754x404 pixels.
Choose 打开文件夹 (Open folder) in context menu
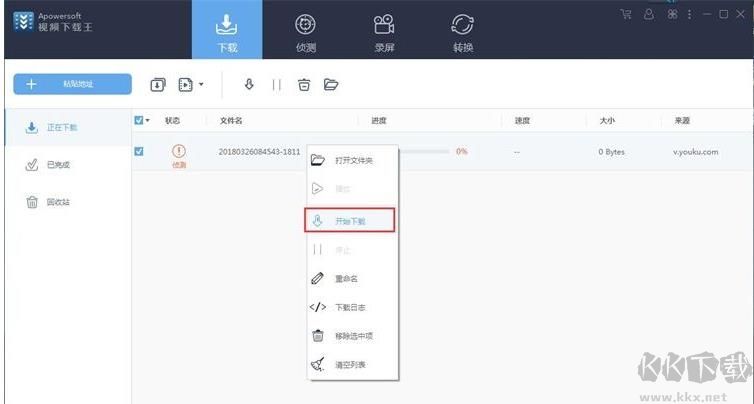[x=352, y=160]
